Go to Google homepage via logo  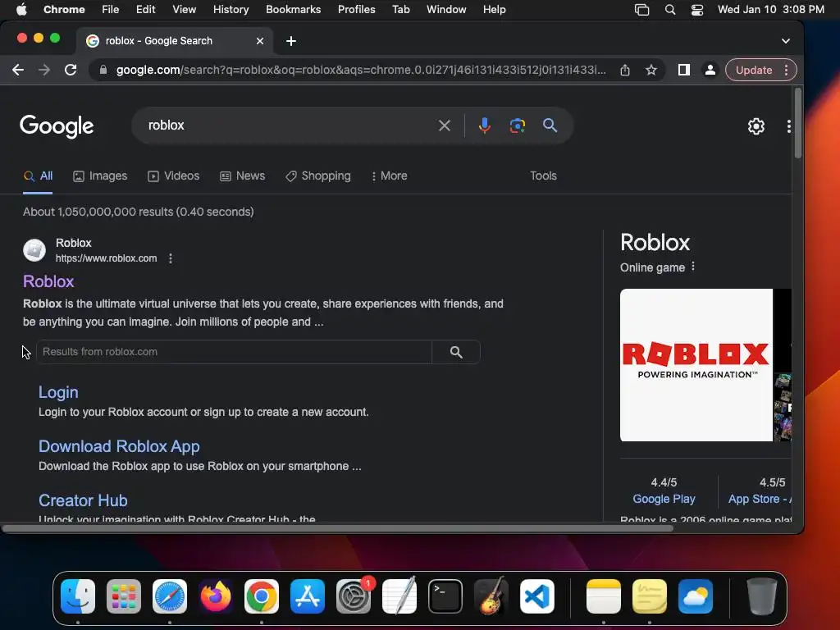(x=57, y=126)
